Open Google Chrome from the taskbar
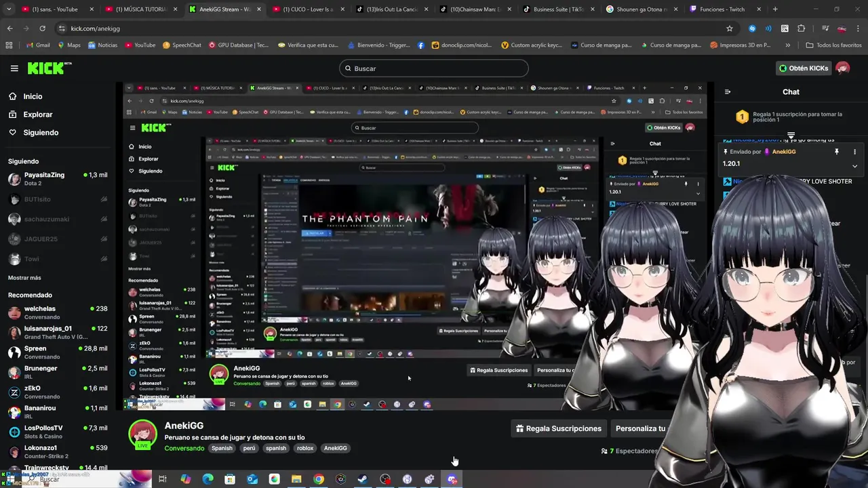Screen dimensions: 868x488 [x=319, y=479]
